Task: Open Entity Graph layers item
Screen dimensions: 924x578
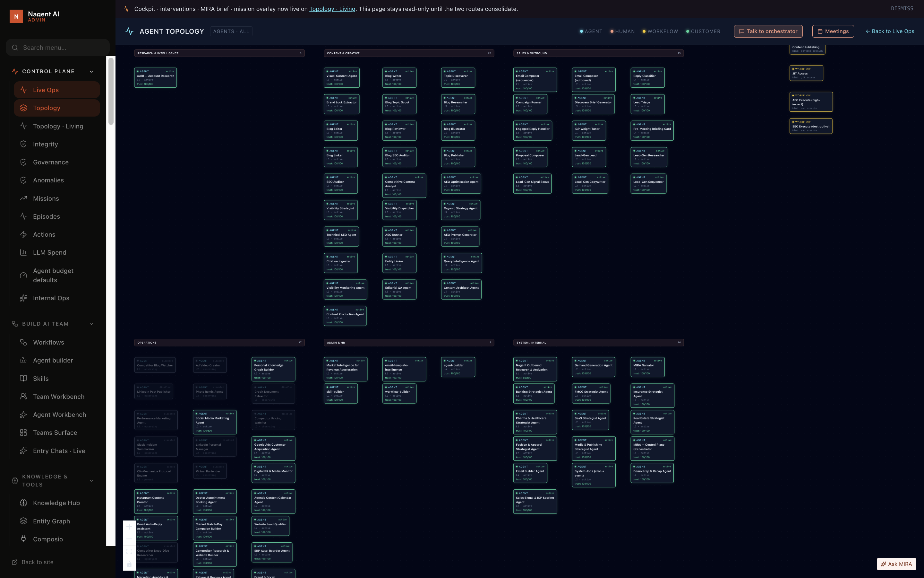Action: tap(57, 521)
